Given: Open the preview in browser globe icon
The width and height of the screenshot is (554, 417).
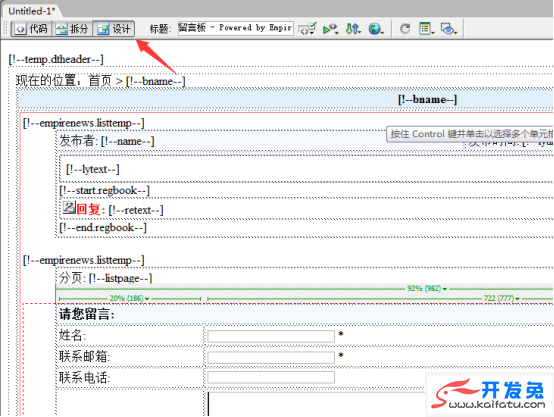Looking at the screenshot, I should click(376, 29).
